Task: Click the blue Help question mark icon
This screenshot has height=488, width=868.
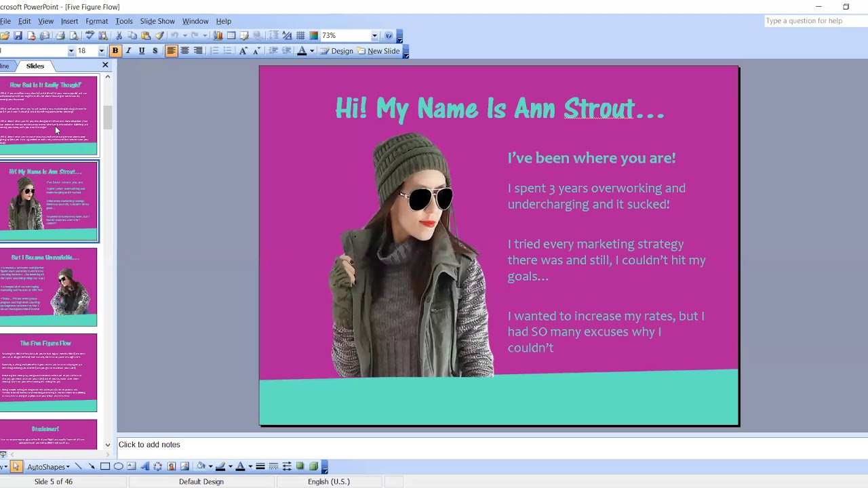Action: (x=389, y=35)
